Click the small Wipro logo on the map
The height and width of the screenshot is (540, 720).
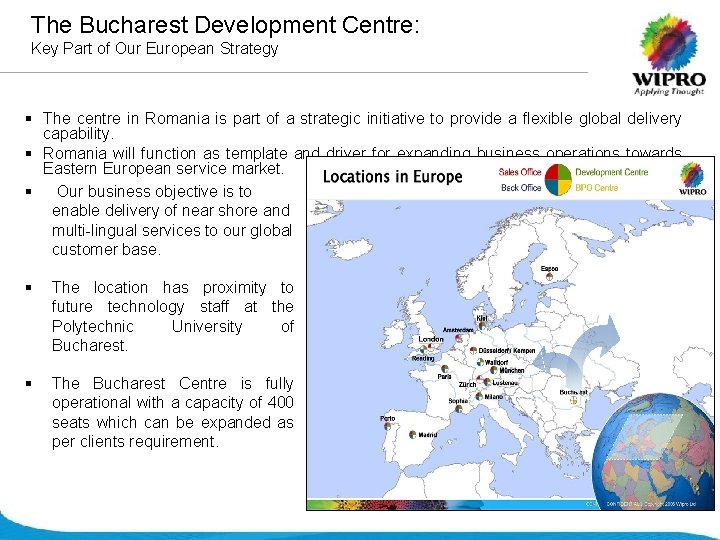[x=692, y=178]
